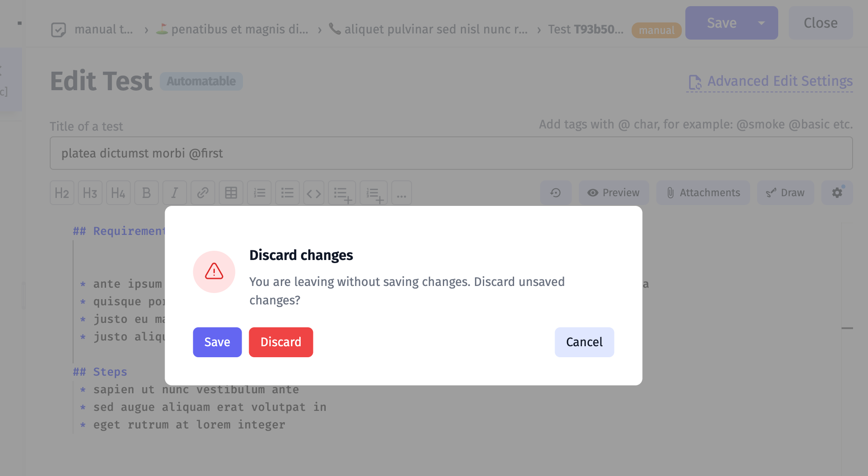
Task: Open the history/undo icon
Action: [555, 192]
